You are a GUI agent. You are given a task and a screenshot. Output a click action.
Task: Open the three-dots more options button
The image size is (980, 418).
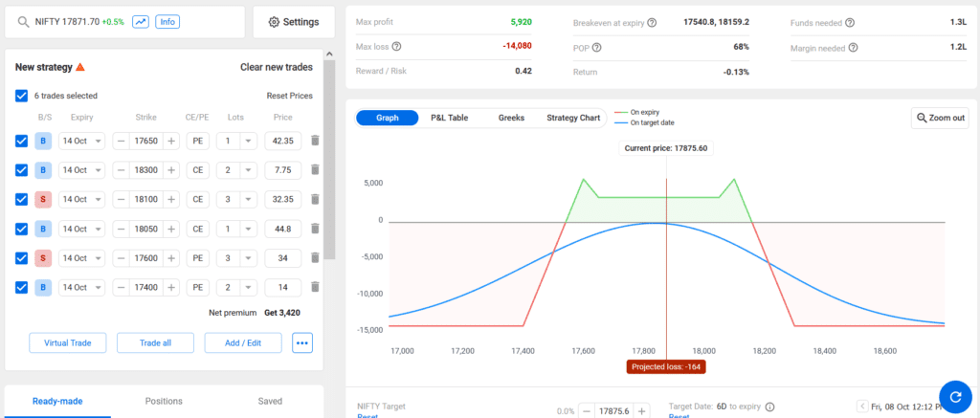pyautogui.click(x=302, y=342)
